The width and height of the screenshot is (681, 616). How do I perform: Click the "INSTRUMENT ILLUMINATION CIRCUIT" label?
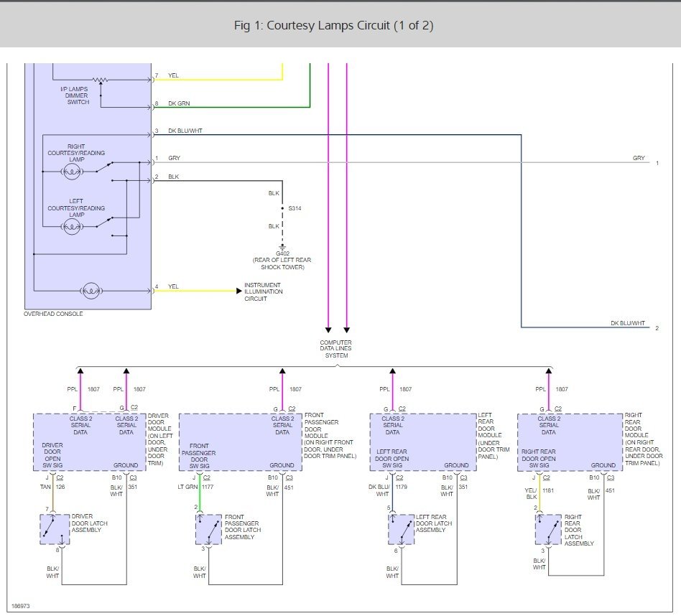(263, 291)
